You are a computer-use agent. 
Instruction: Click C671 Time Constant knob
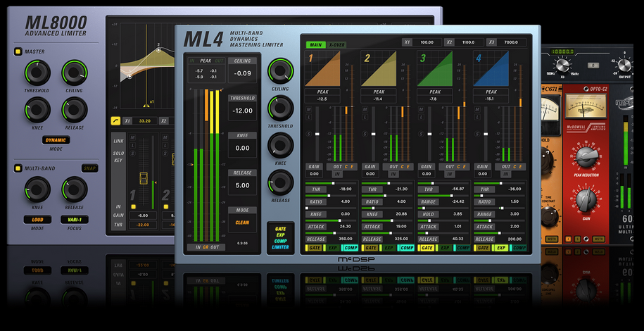550,217
